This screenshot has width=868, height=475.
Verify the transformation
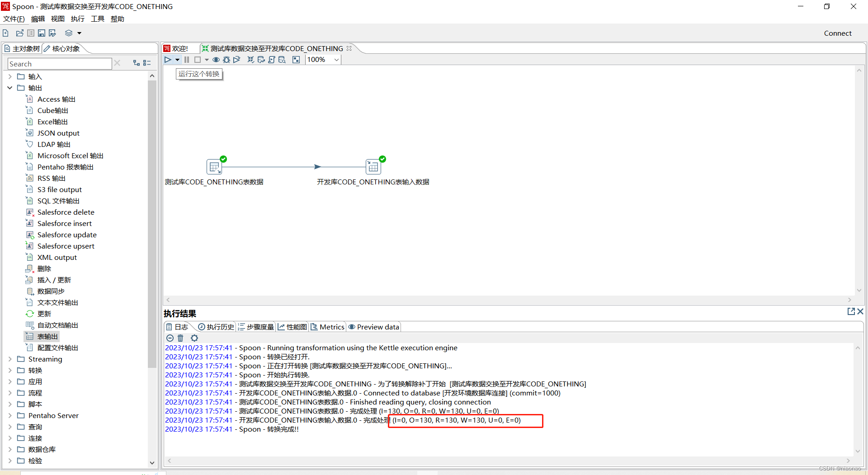pos(250,60)
